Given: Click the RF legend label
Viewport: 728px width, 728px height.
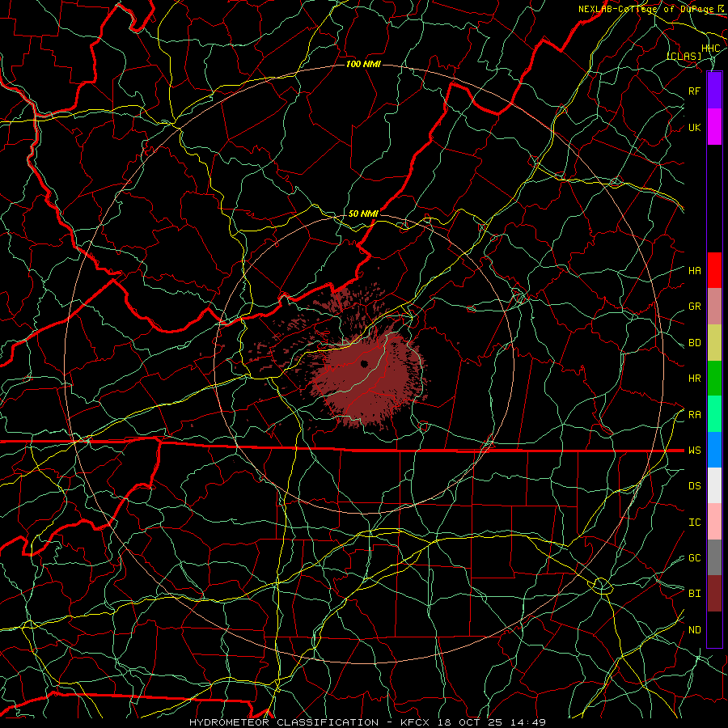Looking at the screenshot, I should coord(695,91).
